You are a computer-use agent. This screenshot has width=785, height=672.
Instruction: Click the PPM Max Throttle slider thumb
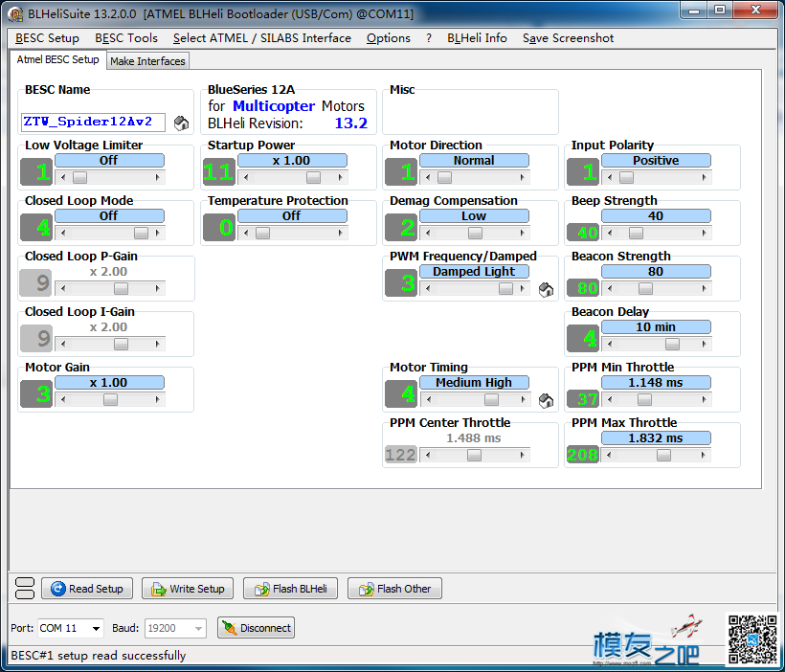coord(663,455)
